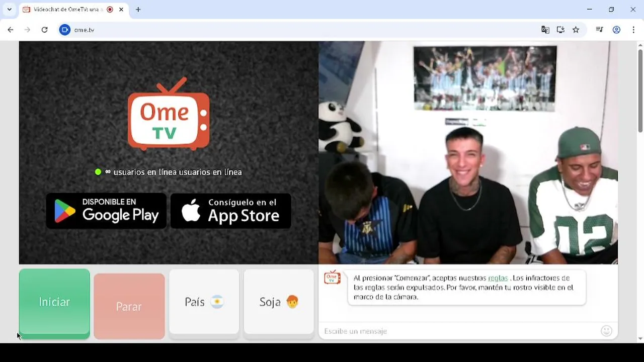644x362 pixels.
Task: Click the remote webcam video feed
Action: 468,152
